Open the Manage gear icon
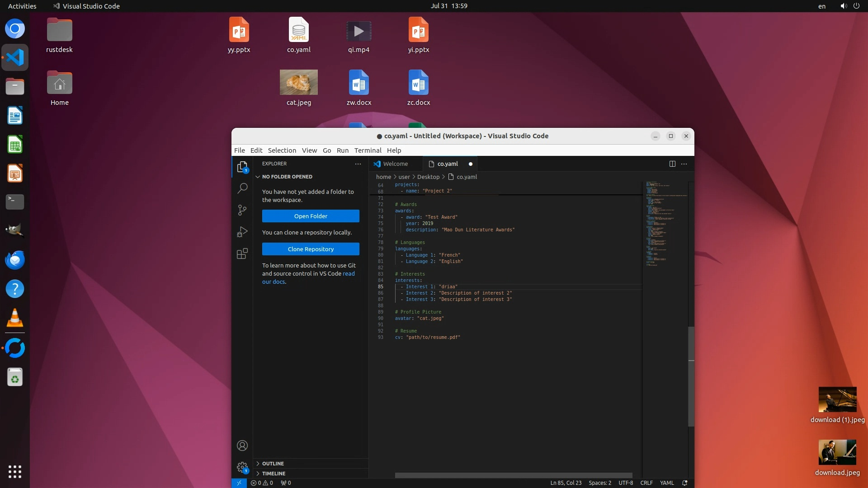868x488 pixels. (242, 467)
